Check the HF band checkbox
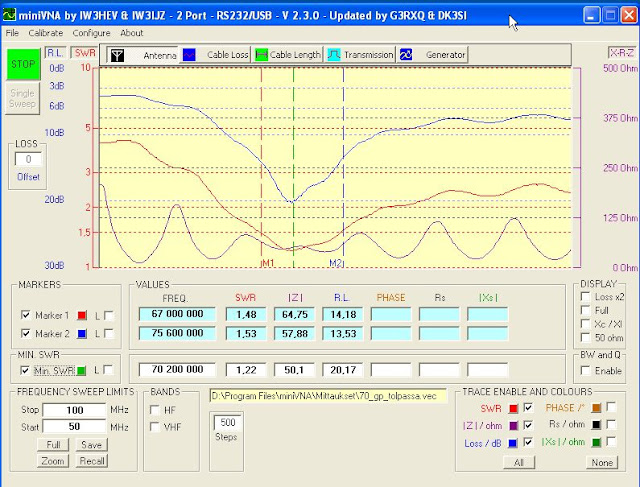 155,409
